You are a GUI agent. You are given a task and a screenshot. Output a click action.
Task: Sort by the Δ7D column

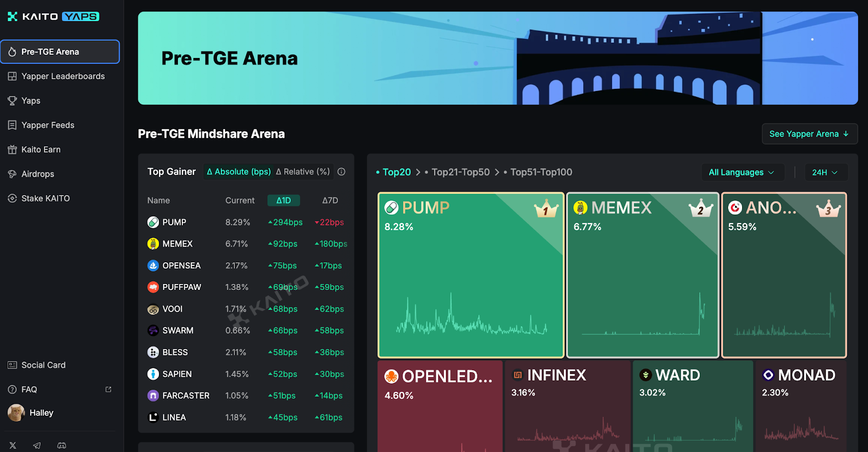(x=330, y=201)
